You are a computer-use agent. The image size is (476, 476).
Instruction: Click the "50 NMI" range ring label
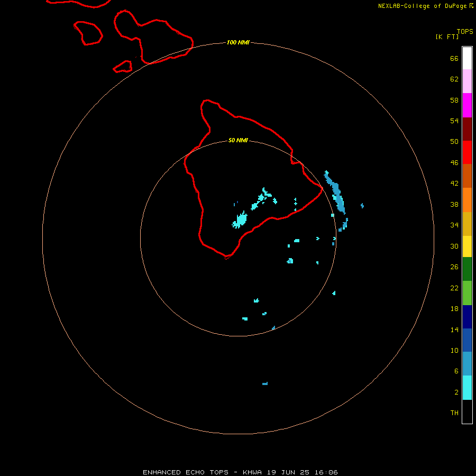coord(238,140)
